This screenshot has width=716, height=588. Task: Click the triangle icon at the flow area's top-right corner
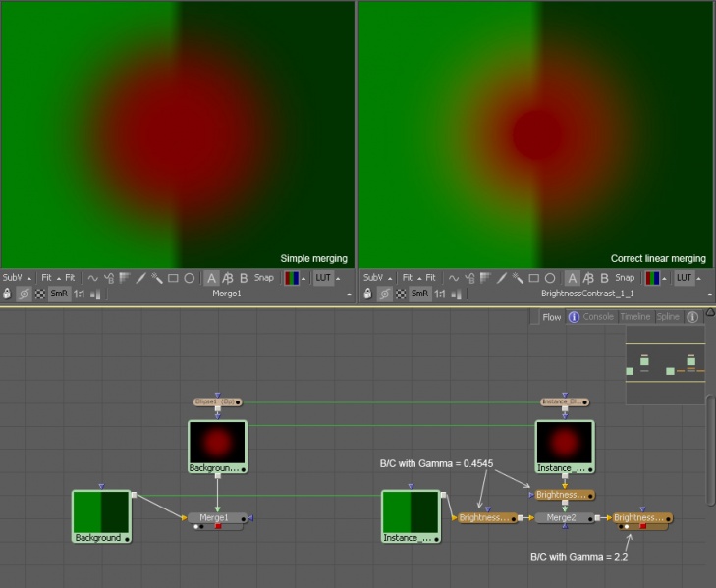[710, 312]
